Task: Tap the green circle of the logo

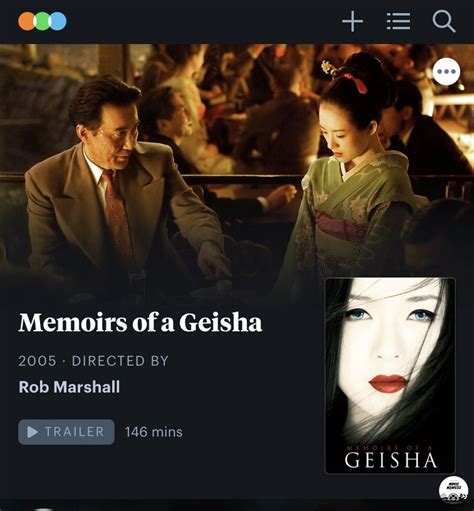Action: (x=42, y=21)
